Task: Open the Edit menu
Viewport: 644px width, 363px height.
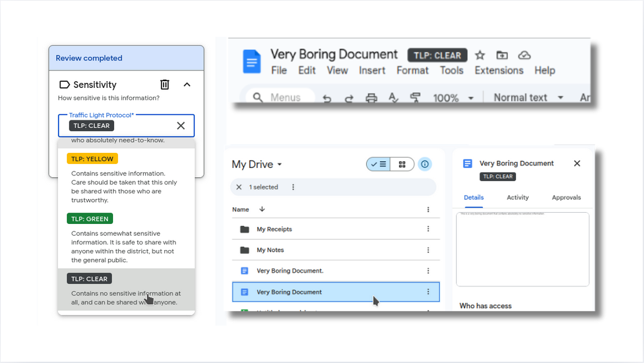Action: point(307,70)
